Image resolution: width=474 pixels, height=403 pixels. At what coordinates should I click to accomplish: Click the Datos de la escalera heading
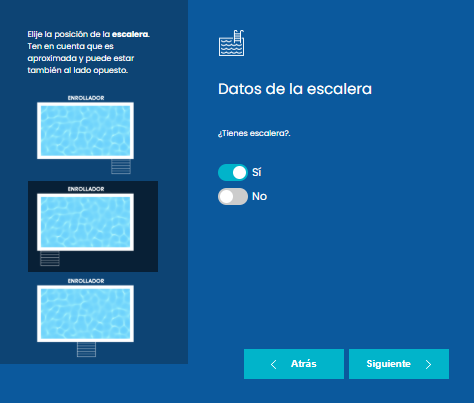click(295, 89)
